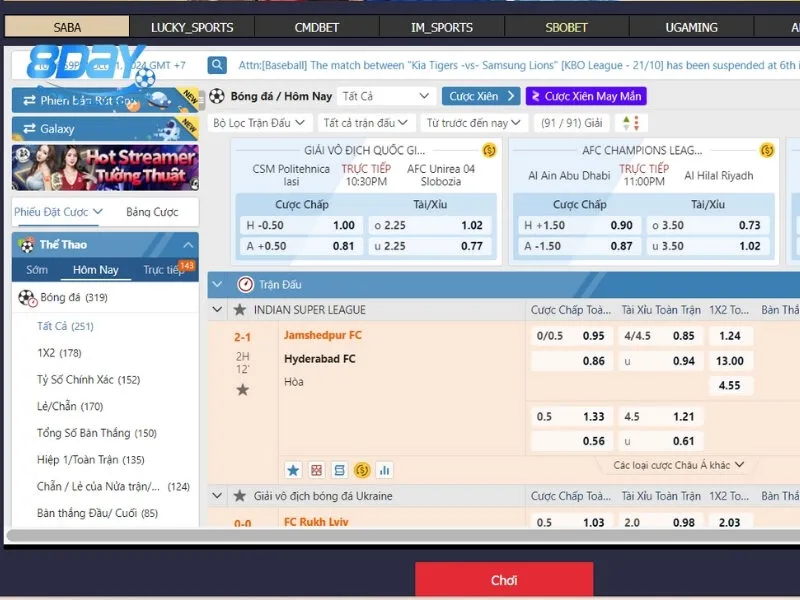This screenshot has width=800, height=600.
Task: Select Tỷ Số Chính Xác (152)
Action: coord(88,379)
